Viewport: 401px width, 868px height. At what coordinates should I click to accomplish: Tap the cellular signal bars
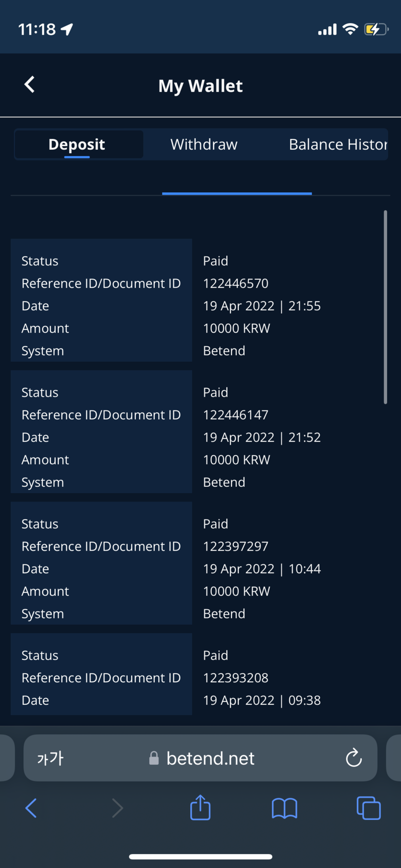click(x=327, y=30)
